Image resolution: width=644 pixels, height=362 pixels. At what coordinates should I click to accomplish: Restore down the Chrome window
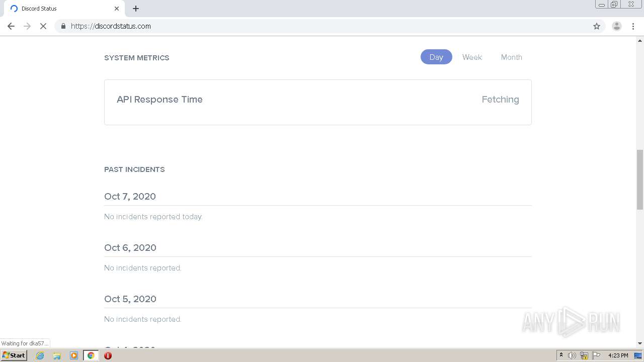614,5
